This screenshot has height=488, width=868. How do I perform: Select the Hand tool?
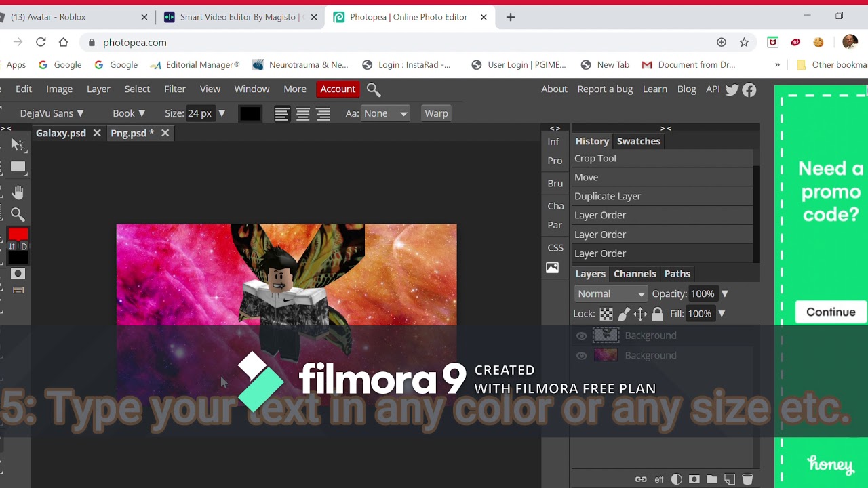[x=18, y=192]
